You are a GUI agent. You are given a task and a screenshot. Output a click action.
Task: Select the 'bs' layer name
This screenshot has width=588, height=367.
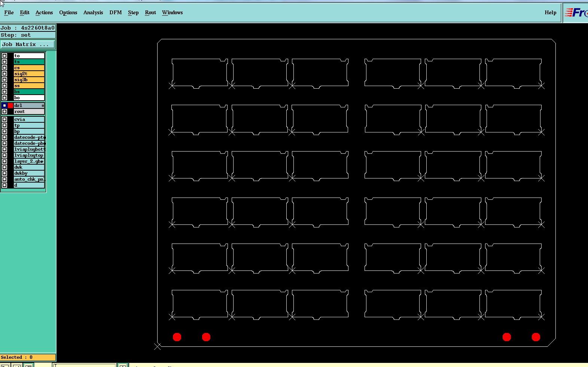coord(29,92)
